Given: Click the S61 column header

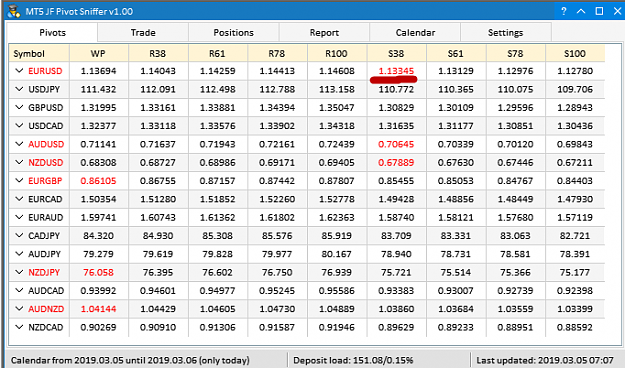Looking at the screenshot, I should tap(456, 53).
